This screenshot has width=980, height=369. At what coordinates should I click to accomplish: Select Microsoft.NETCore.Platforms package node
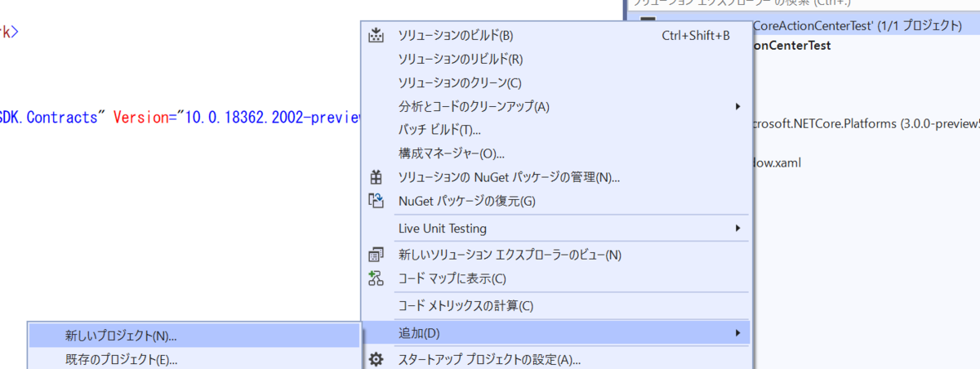[864, 124]
